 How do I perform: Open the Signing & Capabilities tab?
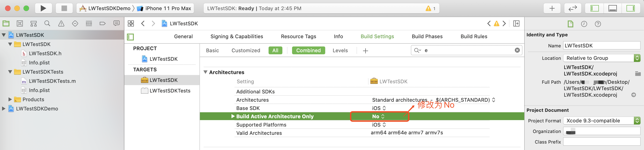tap(237, 36)
